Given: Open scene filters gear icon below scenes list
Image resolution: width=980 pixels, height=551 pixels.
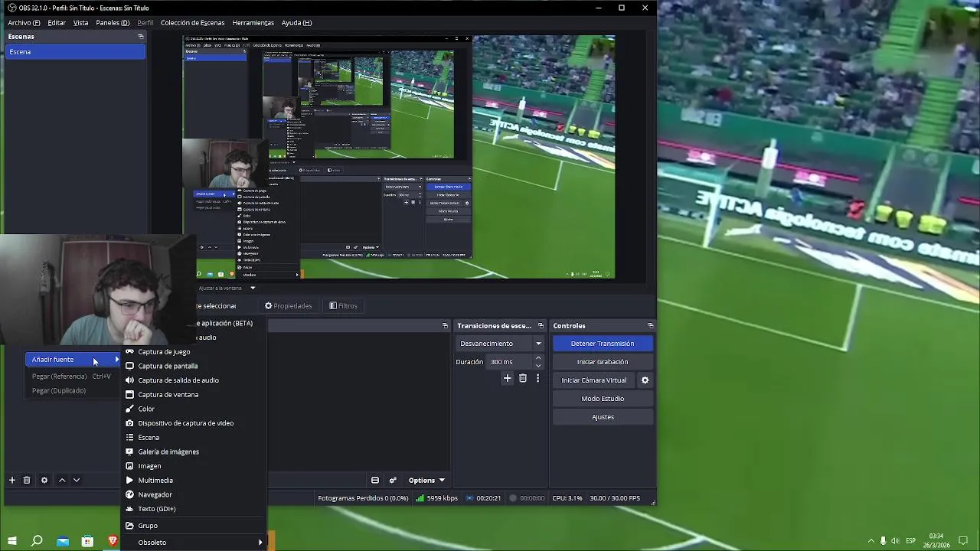Looking at the screenshot, I should click(44, 481).
